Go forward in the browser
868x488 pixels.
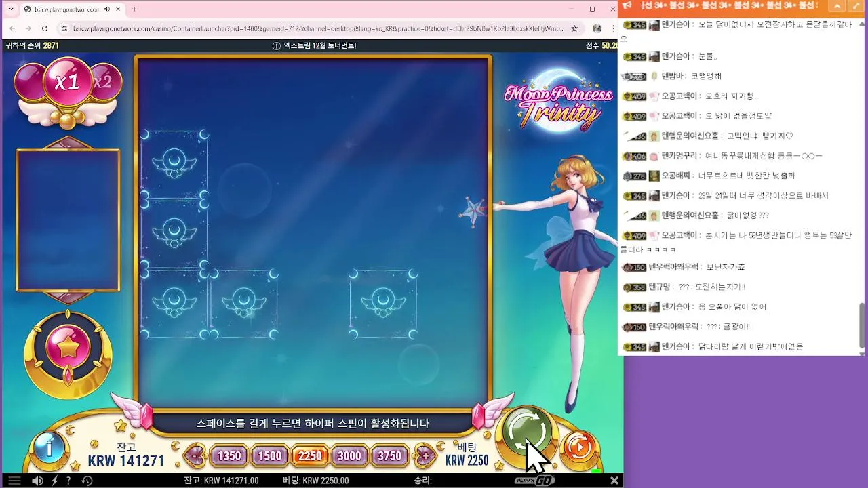28,28
